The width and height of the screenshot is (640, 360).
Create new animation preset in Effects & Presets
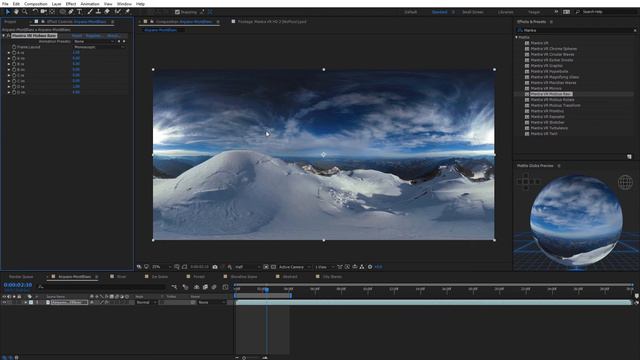pyautogui.click(x=629, y=156)
